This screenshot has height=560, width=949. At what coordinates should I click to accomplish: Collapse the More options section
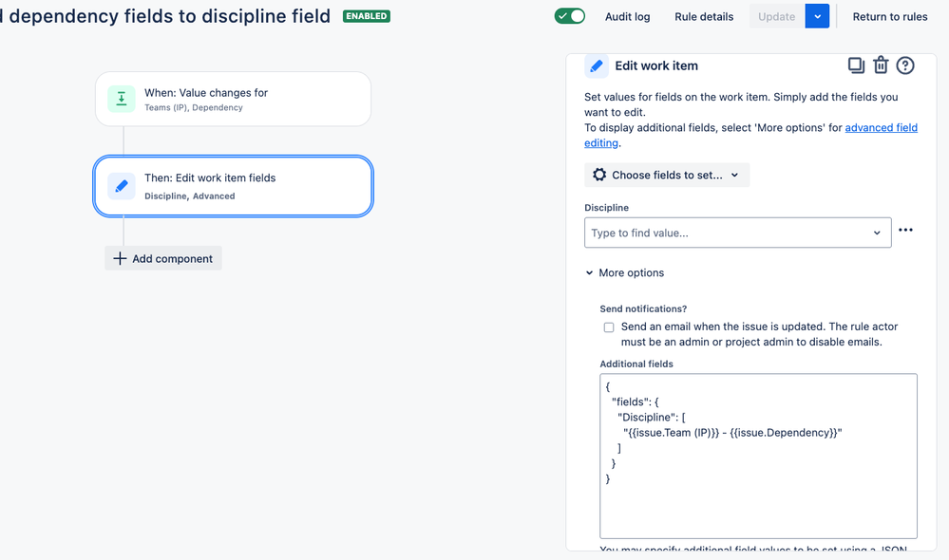[625, 272]
